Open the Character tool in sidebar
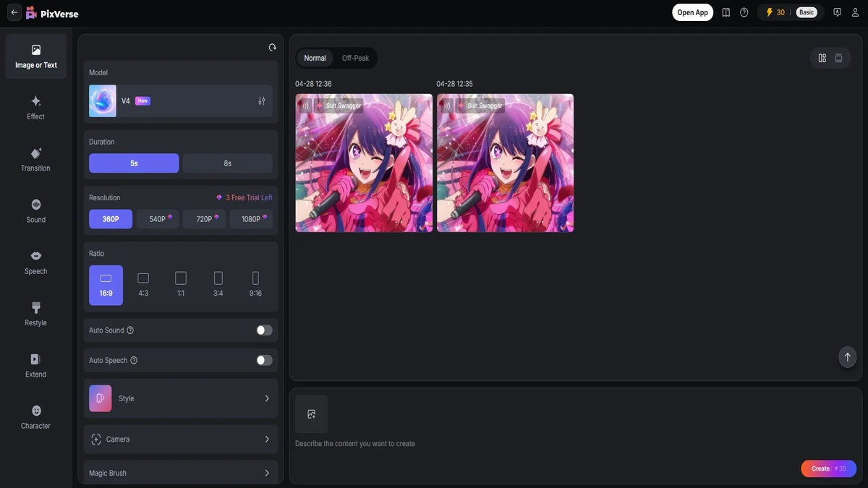The width and height of the screenshot is (868, 488). 36,417
